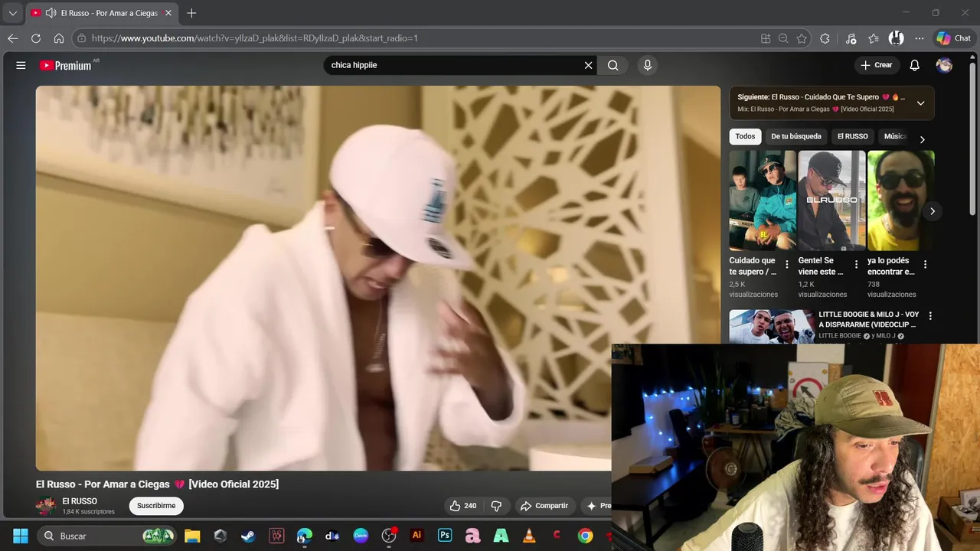
Task: Open Steam from the taskbar
Action: point(248,536)
